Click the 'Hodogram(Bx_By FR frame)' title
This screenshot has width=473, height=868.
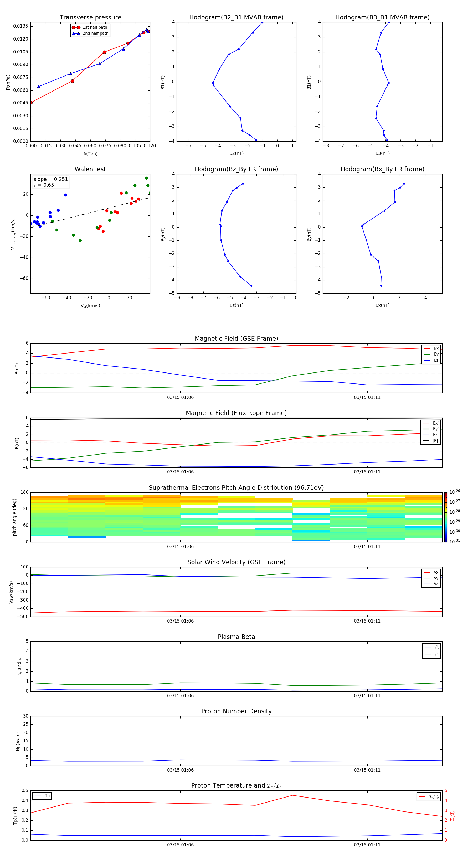click(x=382, y=169)
